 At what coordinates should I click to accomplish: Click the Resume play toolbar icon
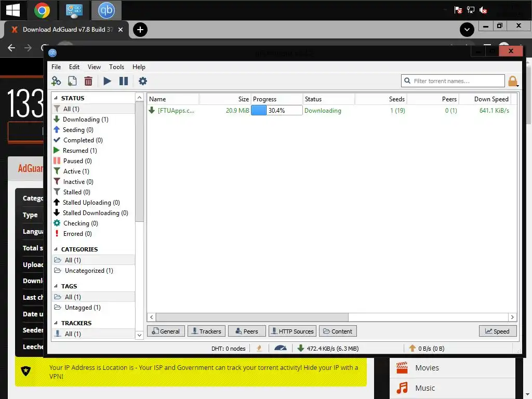click(x=107, y=81)
